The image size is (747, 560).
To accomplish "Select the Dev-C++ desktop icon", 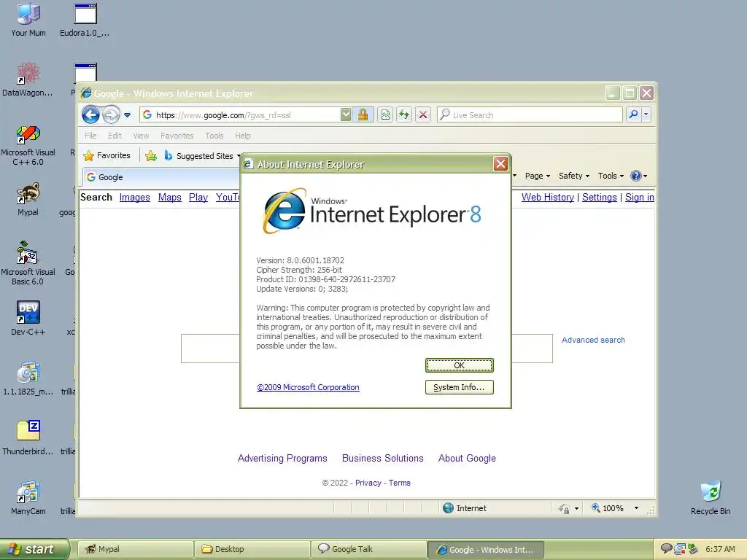I will coord(28,318).
